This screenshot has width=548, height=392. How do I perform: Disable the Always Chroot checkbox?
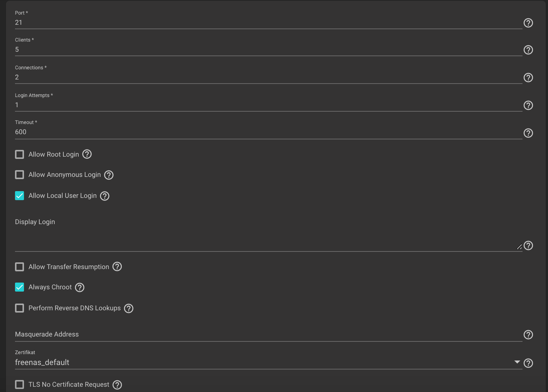19,287
